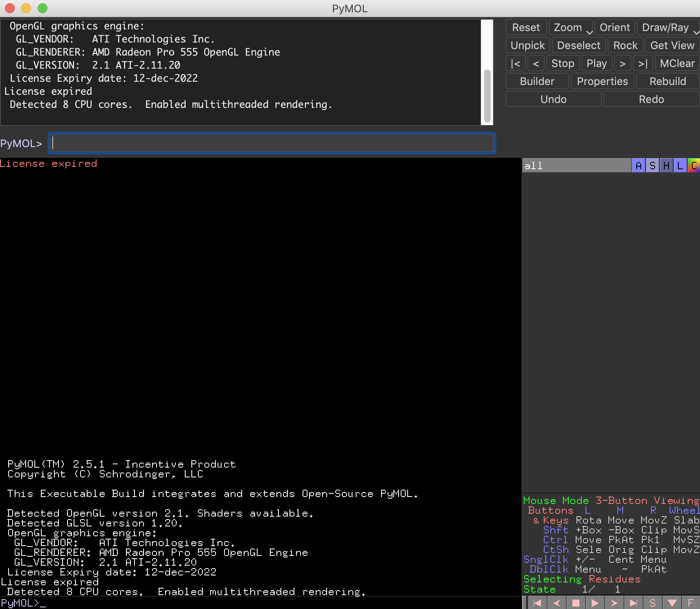This screenshot has width=700, height=609.
Task: Open the Label menu for object 'all'
Action: pos(679,165)
